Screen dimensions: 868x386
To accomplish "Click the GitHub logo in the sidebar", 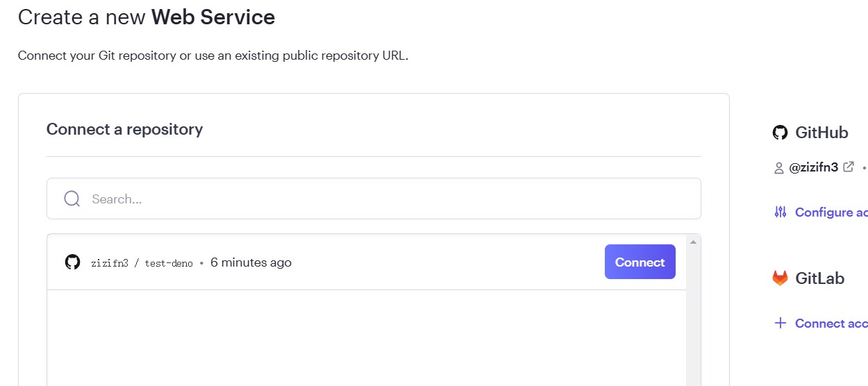I will pos(780,133).
